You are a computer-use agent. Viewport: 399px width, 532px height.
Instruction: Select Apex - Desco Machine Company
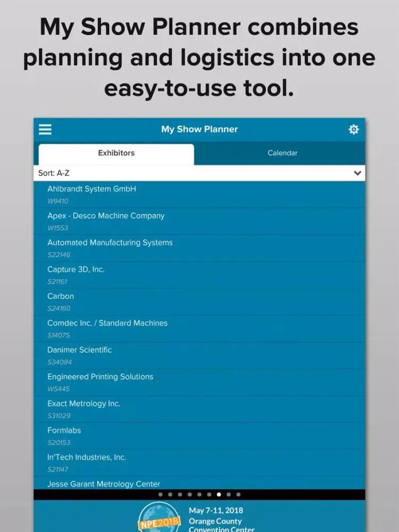tap(199, 221)
